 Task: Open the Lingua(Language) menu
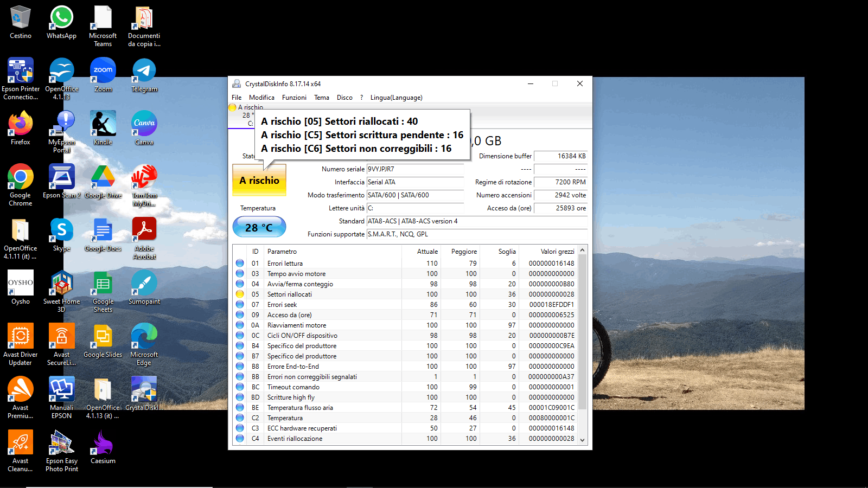click(x=396, y=98)
